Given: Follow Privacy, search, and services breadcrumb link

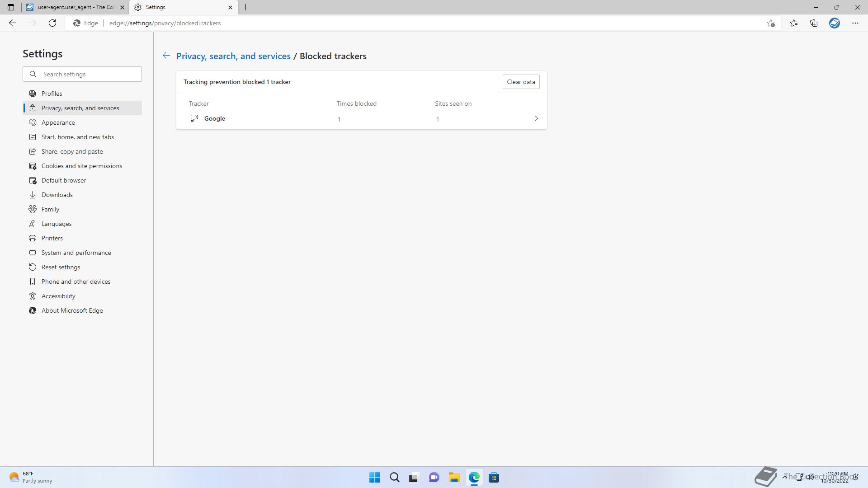Looking at the screenshot, I should coord(233,56).
